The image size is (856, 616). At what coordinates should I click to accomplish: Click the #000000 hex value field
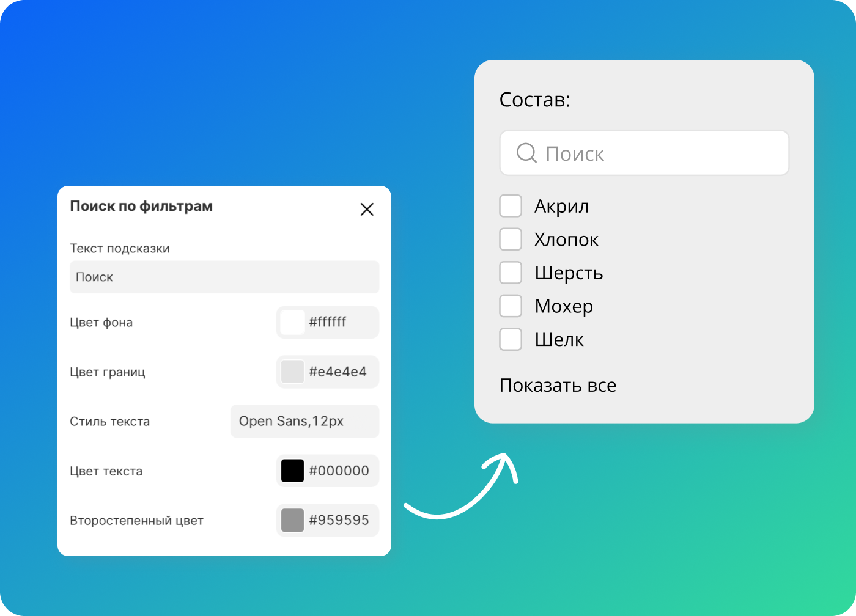point(339,471)
